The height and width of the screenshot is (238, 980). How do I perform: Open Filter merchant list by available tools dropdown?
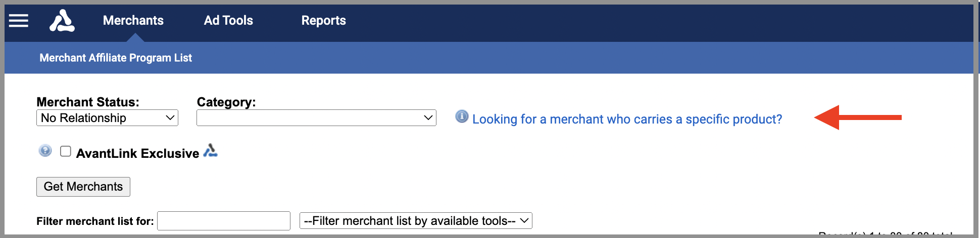(416, 221)
